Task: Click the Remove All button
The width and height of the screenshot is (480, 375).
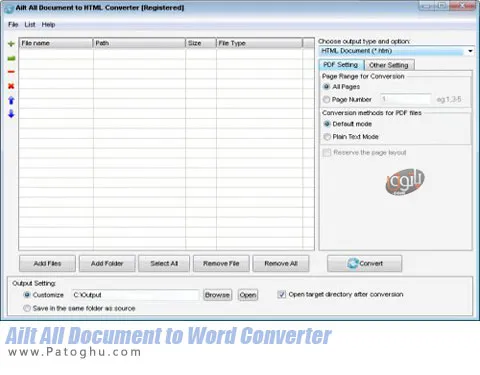Action: point(281,264)
